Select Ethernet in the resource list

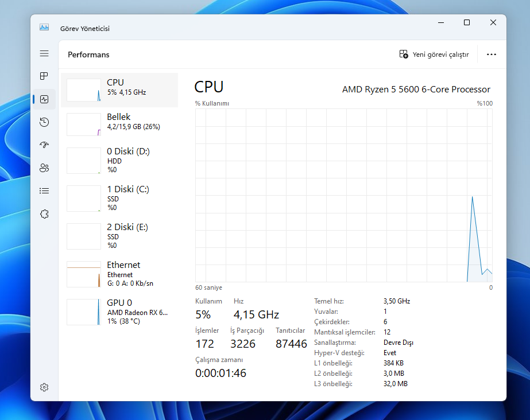click(119, 274)
